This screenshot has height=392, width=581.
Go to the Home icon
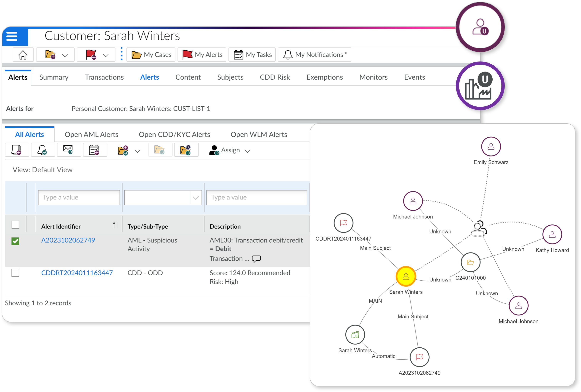[x=23, y=55]
